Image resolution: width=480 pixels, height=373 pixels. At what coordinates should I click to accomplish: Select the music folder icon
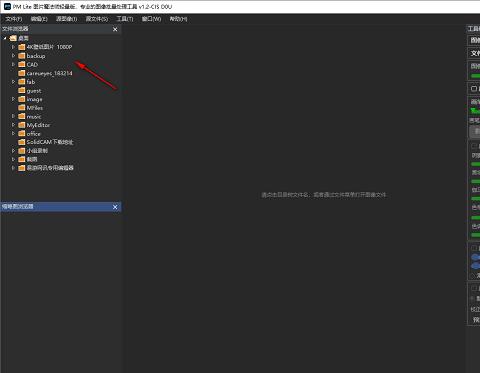(22, 116)
